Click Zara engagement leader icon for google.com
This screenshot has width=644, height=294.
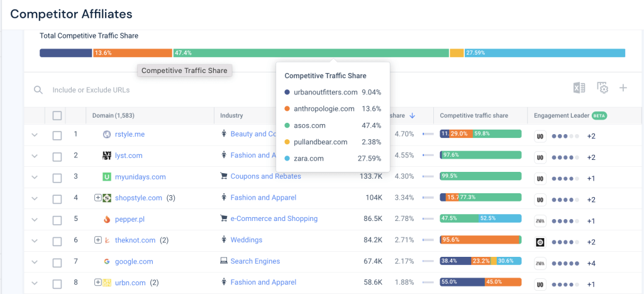[x=540, y=263]
